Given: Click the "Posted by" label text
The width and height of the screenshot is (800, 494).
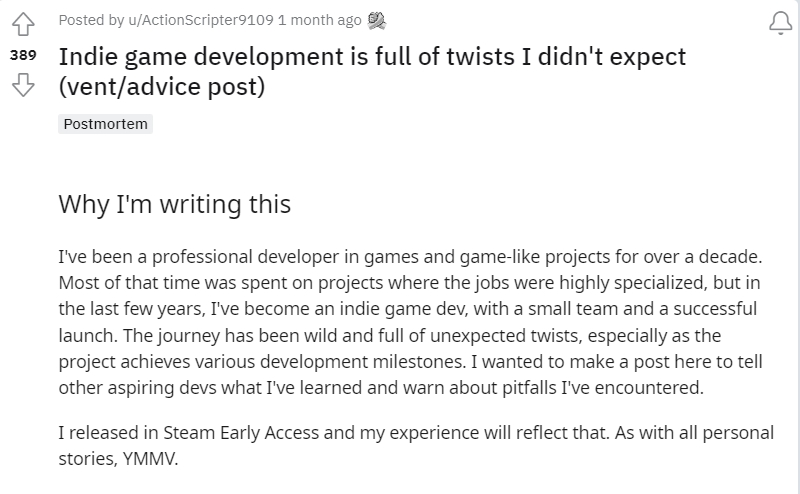Looking at the screenshot, I should [91, 20].
